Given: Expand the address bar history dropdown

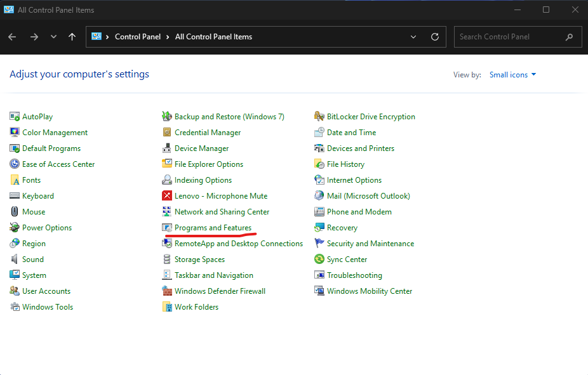Looking at the screenshot, I should click(414, 37).
